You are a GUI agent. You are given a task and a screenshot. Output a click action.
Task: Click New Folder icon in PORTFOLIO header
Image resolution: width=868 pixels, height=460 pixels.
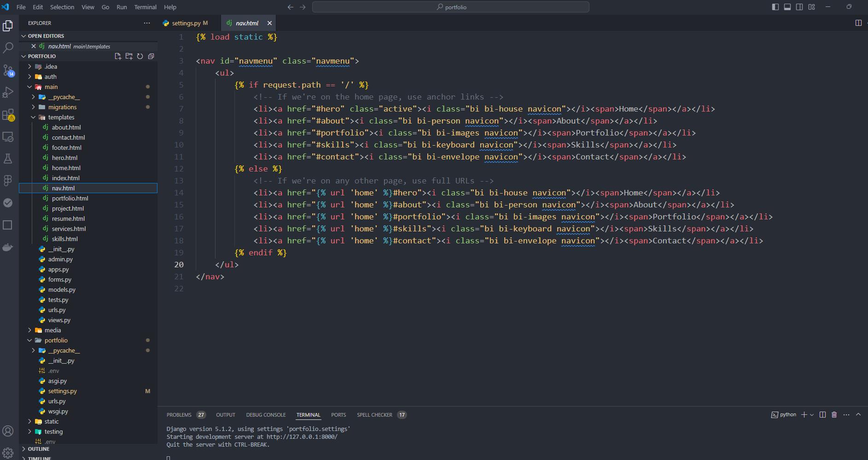129,56
